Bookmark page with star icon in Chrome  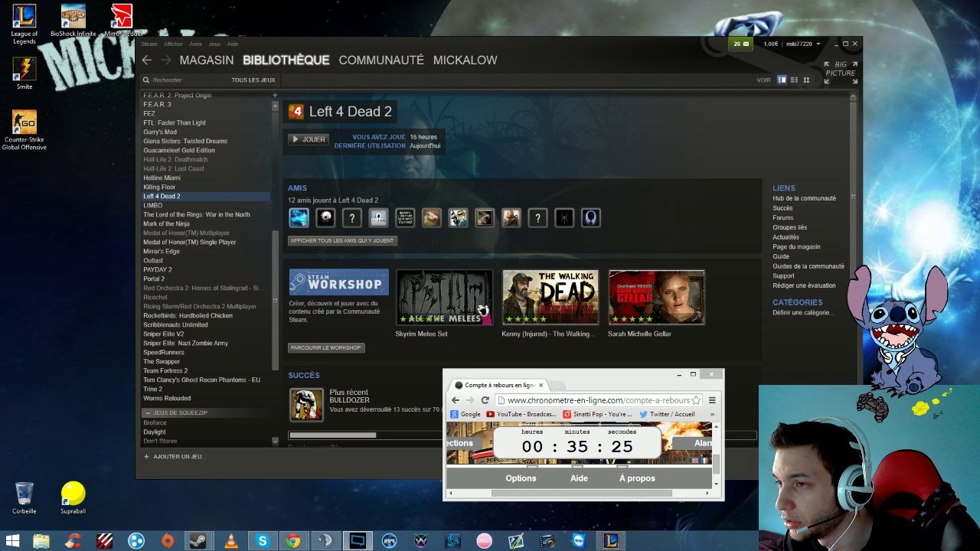point(695,400)
